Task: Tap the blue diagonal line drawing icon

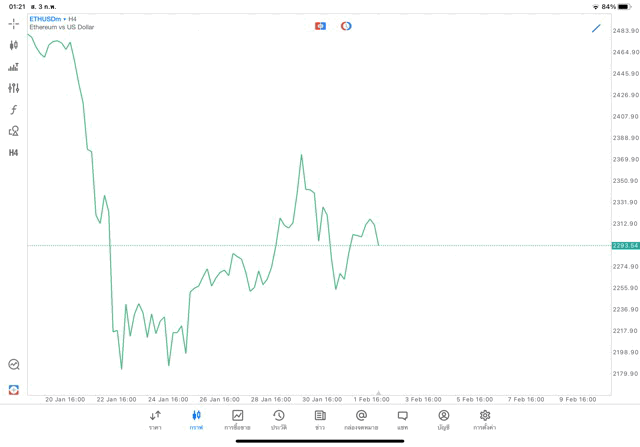Action: [x=597, y=28]
